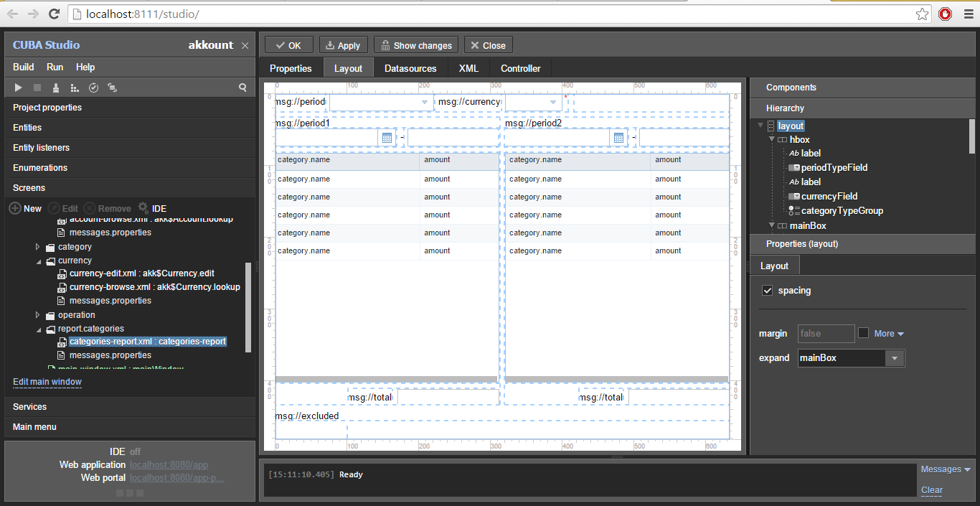
Task: Toggle the spacing checkbox
Action: (x=767, y=291)
